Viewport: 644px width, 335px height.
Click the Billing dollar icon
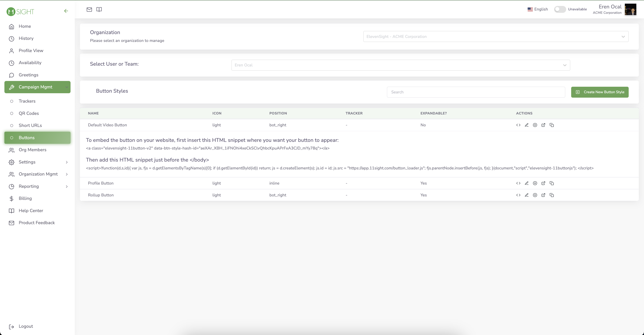click(x=11, y=199)
